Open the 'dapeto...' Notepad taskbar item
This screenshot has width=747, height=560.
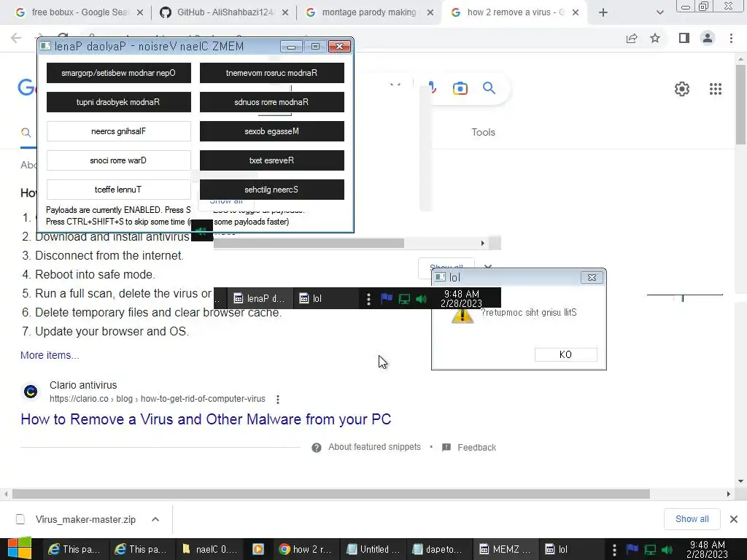438,549
